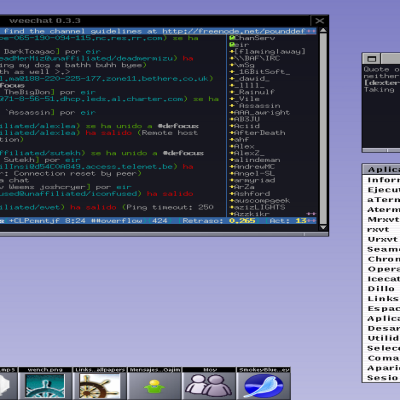The image size is (400, 400).
Task: Open the SeaMonkey Smokey@blue miniwindow icon
Action: 263,384
